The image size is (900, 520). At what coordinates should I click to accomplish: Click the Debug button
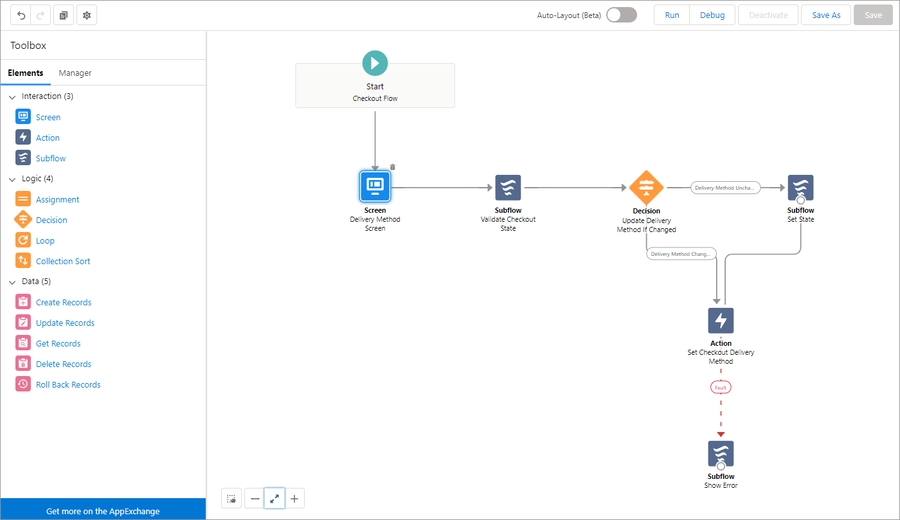[712, 15]
